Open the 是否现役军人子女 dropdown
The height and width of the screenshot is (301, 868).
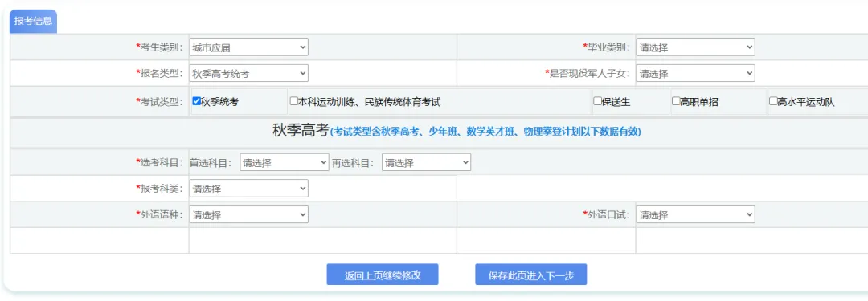[x=695, y=73]
